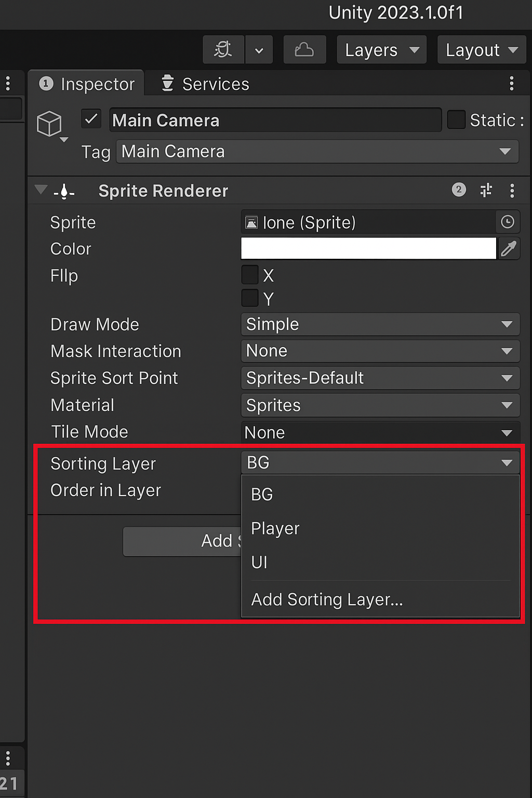Viewport: 532px width, 798px height.
Task: Open the Draw Mode dropdown
Action: pos(380,324)
